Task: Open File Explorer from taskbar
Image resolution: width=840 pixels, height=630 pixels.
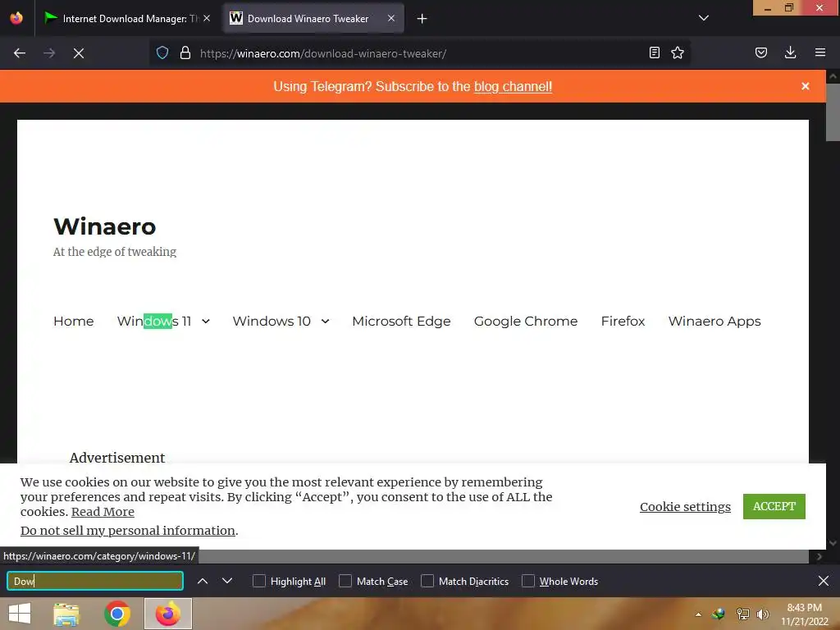Action: click(66, 614)
